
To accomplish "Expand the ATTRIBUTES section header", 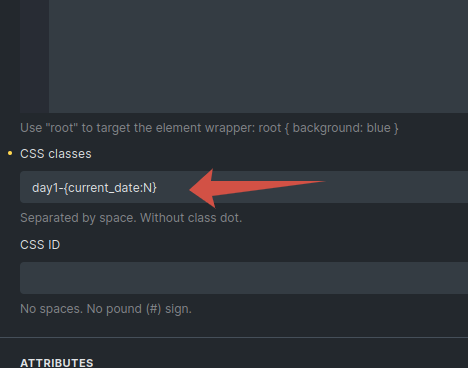I will 57,363.
